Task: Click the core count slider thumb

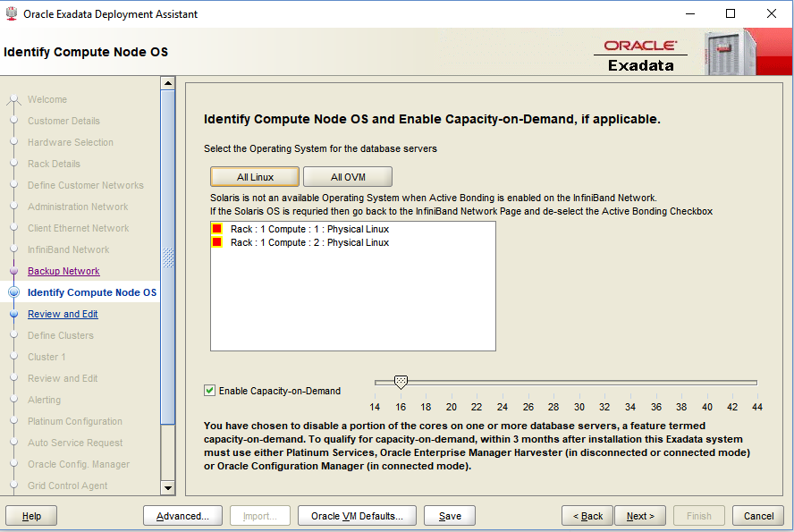Action: [x=401, y=382]
